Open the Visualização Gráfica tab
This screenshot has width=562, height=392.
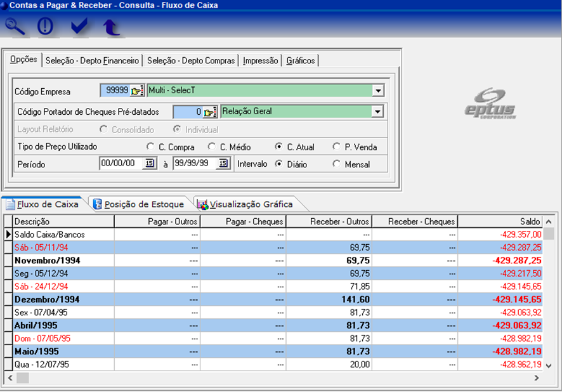coord(245,204)
